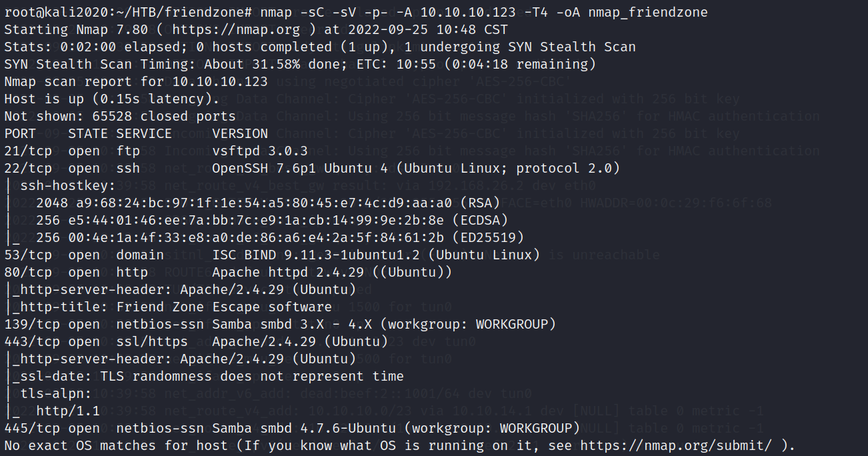
Task: Click the SYN Stealth Scan Timing progress line
Action: 300,65
